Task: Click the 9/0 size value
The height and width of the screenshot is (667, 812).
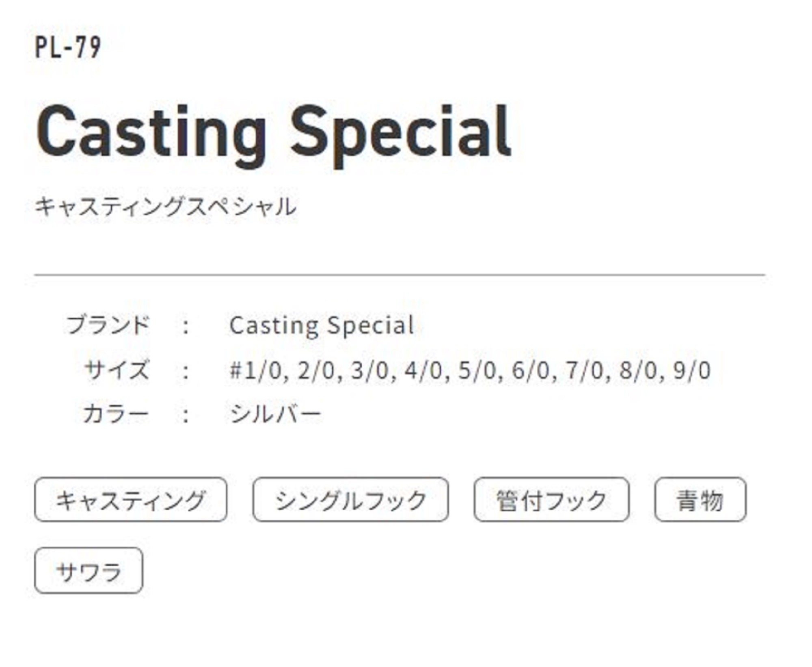Action: click(x=691, y=370)
